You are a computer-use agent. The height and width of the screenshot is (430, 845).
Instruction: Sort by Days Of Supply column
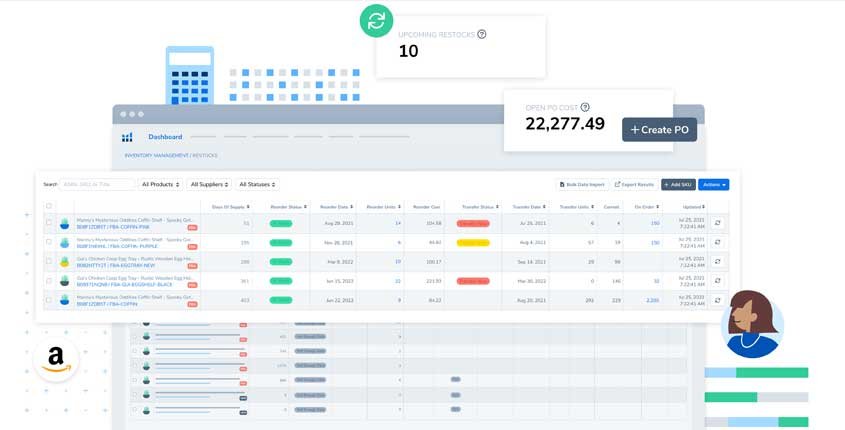(x=232, y=206)
